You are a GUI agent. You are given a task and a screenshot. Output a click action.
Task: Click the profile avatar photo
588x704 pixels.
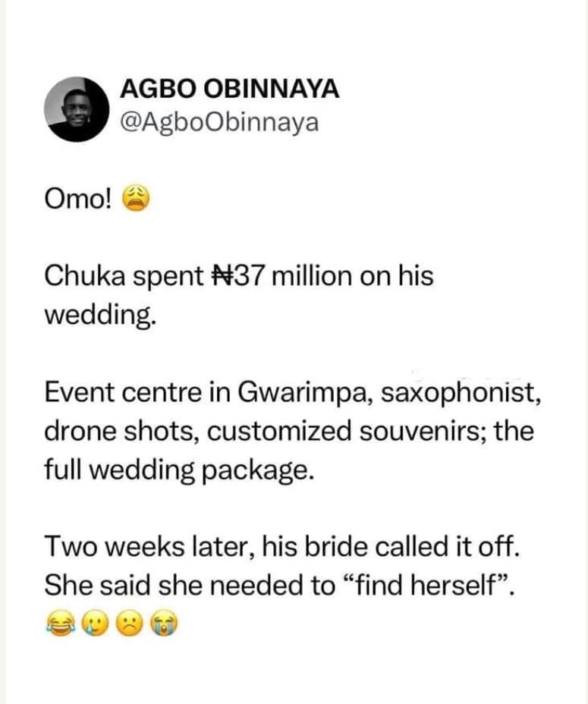80,108
